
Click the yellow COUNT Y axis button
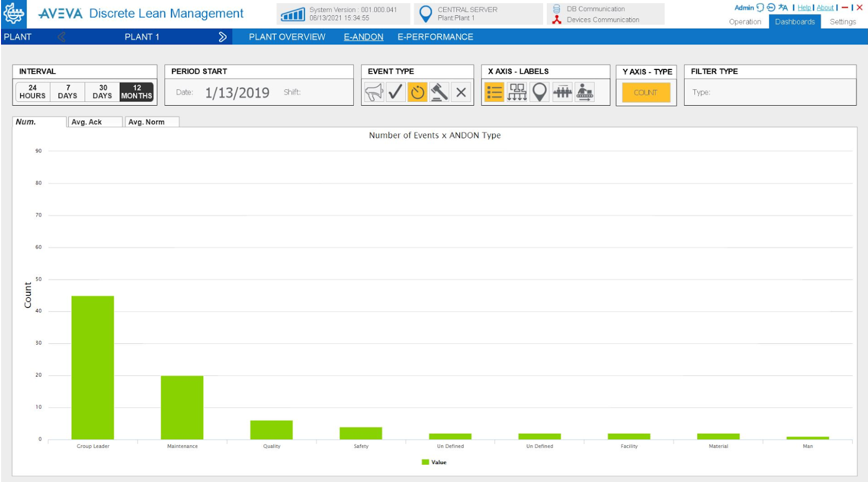pos(646,92)
